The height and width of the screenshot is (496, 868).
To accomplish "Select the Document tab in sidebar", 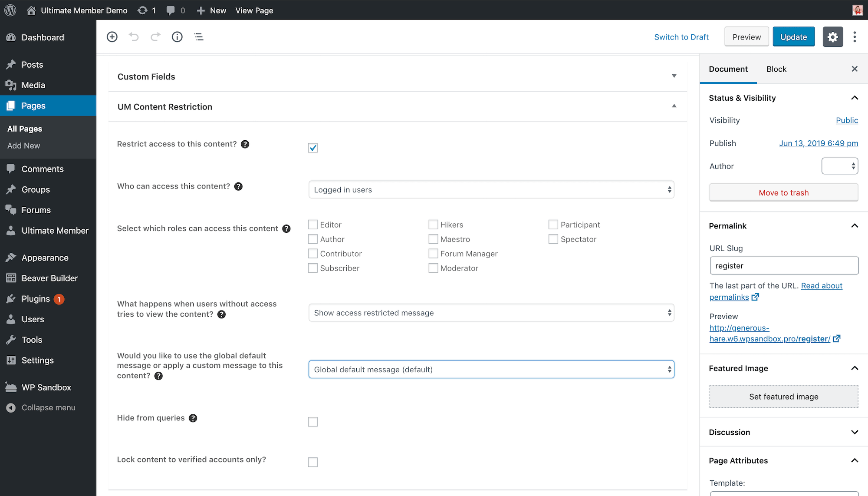I will click(729, 69).
